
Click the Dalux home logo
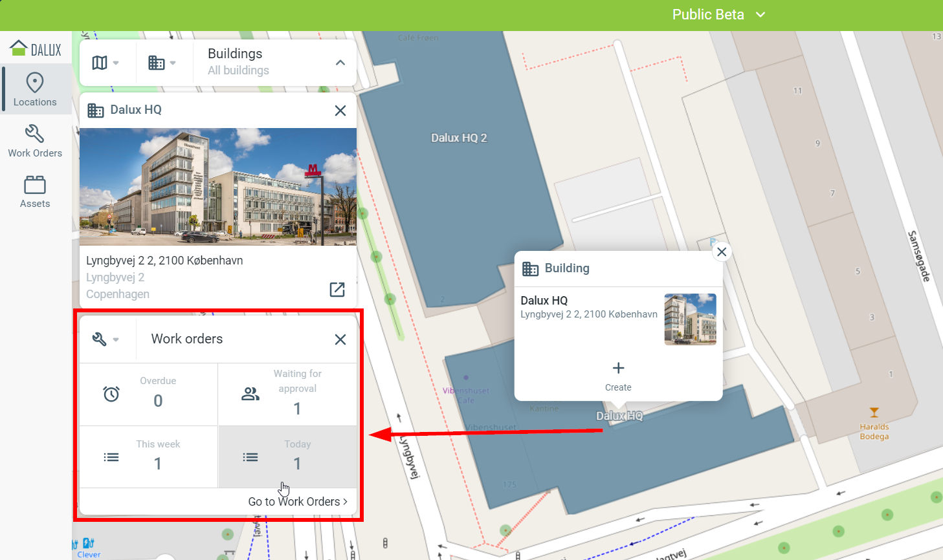click(35, 48)
